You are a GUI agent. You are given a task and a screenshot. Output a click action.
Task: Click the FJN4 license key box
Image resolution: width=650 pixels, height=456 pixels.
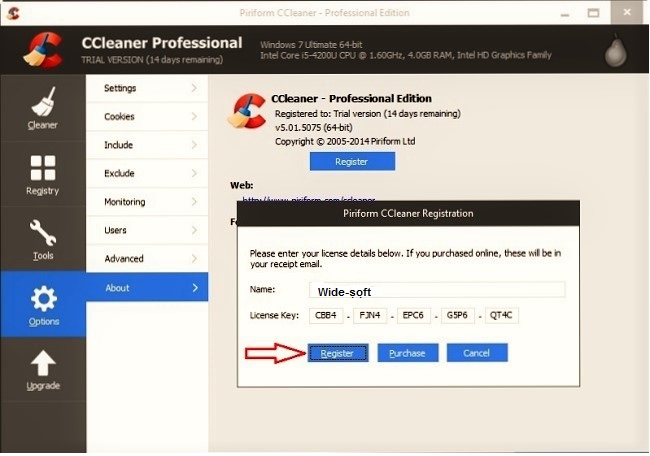pos(370,315)
